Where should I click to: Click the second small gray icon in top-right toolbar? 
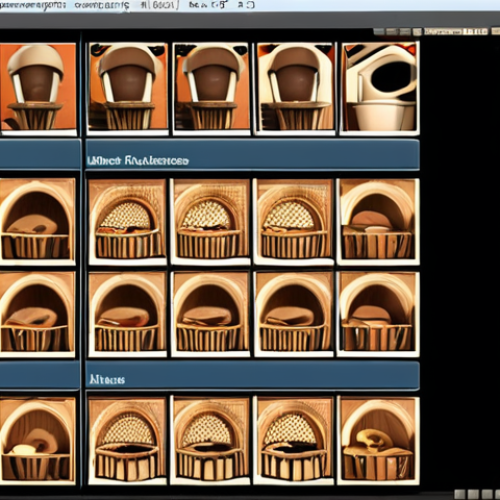[392, 32]
